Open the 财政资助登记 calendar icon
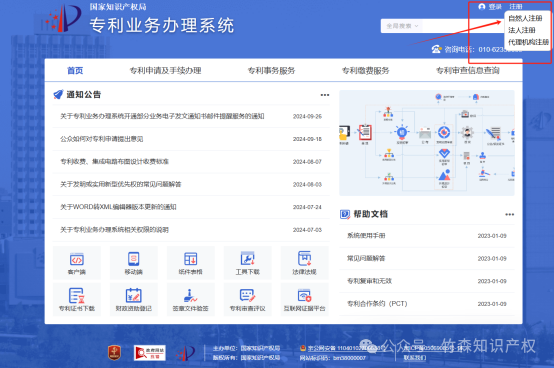This screenshot has height=368, width=554. pyautogui.click(x=134, y=300)
